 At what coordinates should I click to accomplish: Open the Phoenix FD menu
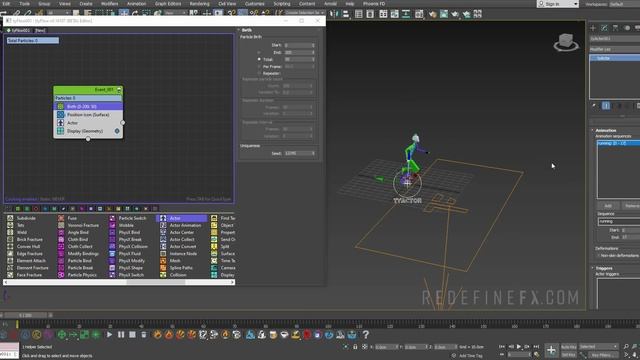pos(374,4)
